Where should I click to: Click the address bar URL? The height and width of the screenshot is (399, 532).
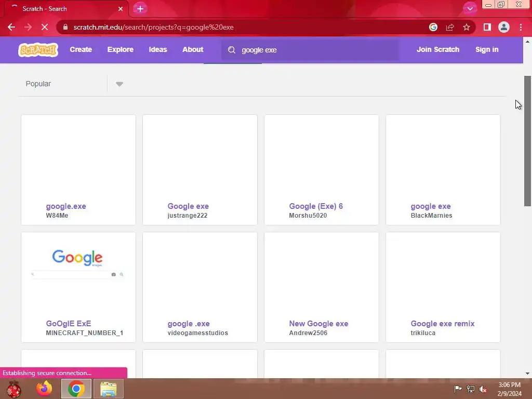[153, 27]
